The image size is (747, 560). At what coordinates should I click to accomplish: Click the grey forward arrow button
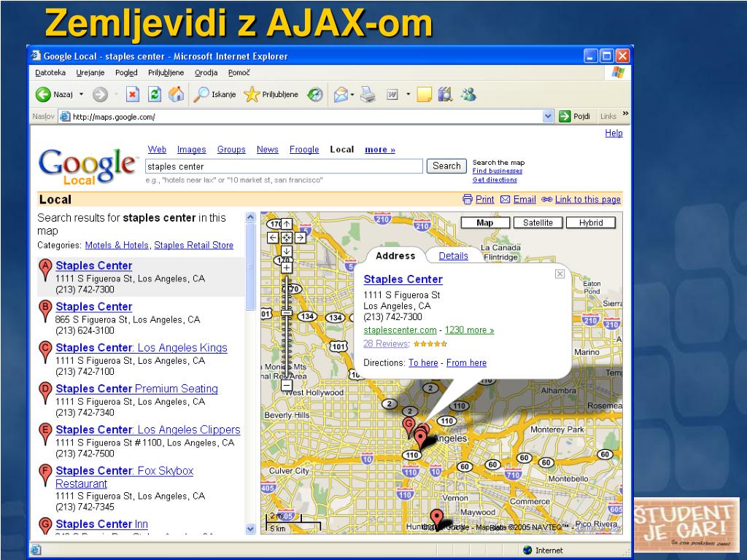pyautogui.click(x=100, y=94)
